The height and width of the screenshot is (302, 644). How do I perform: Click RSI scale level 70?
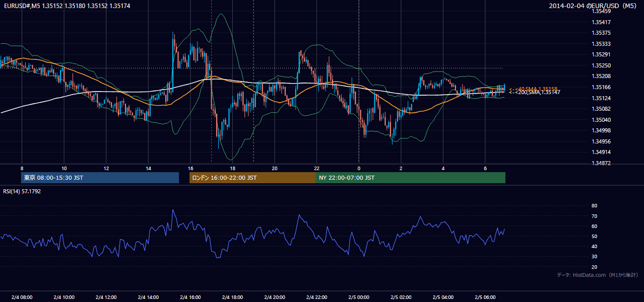[594, 216]
